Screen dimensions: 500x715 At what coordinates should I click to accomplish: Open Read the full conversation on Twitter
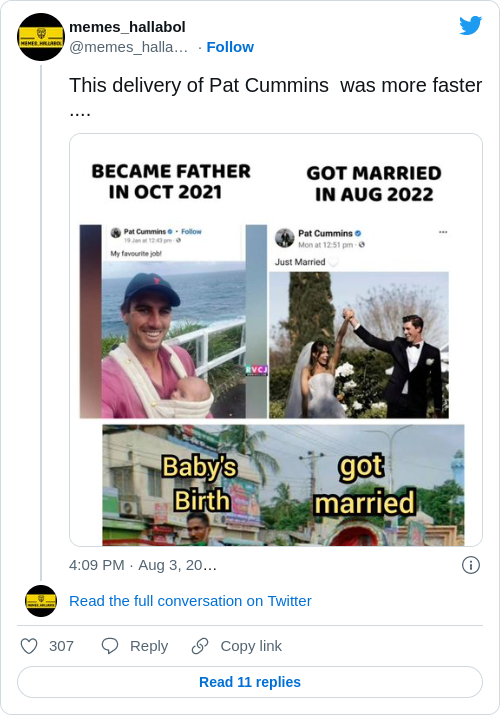[x=190, y=601]
